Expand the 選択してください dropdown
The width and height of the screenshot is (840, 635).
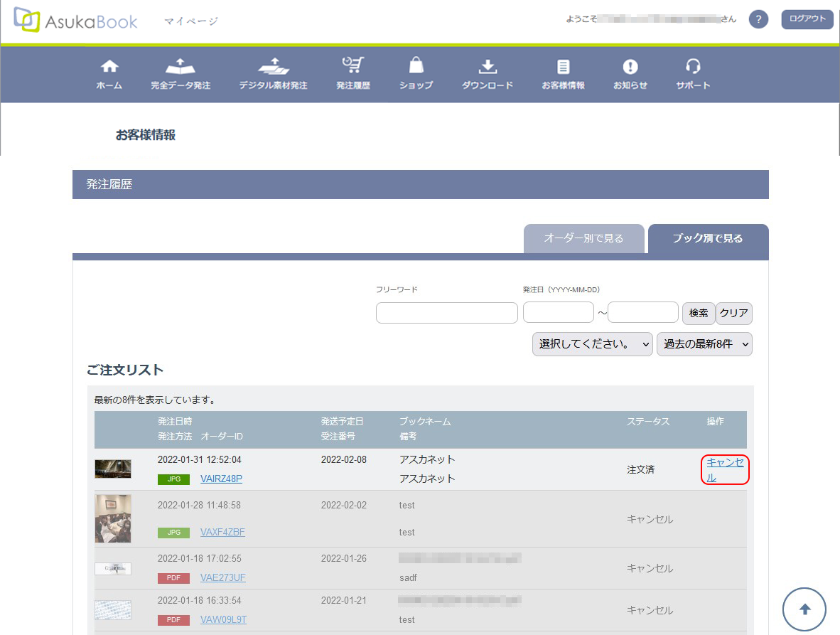tap(592, 344)
